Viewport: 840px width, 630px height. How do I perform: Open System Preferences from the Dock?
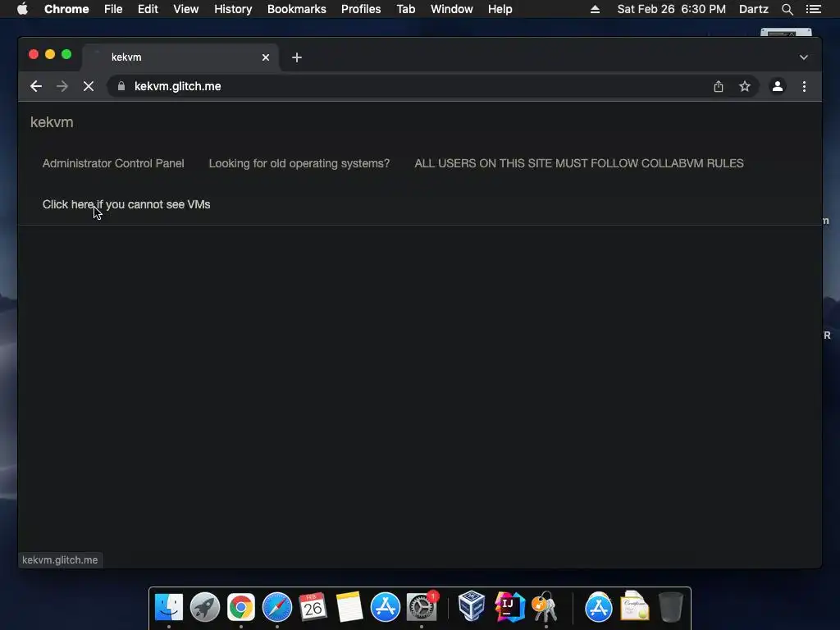pos(422,608)
